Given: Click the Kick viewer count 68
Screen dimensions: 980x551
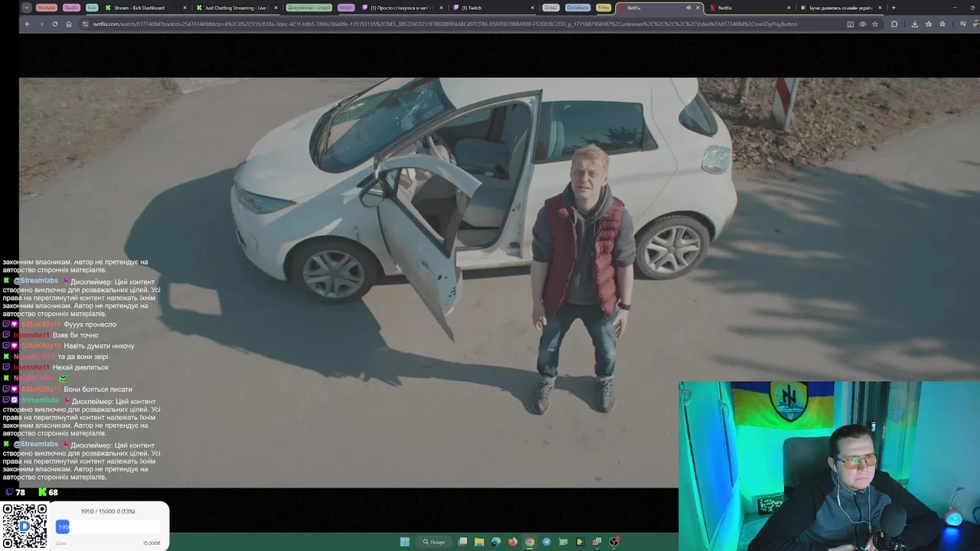Looking at the screenshot, I should (47, 492).
